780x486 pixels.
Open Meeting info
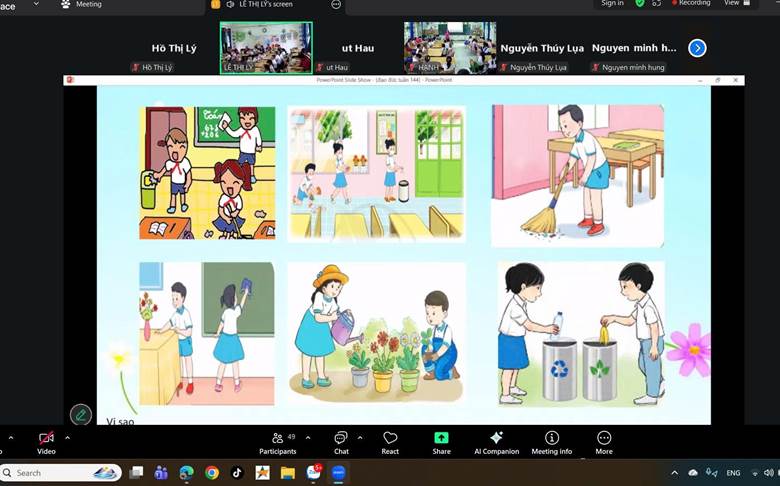[551, 439]
